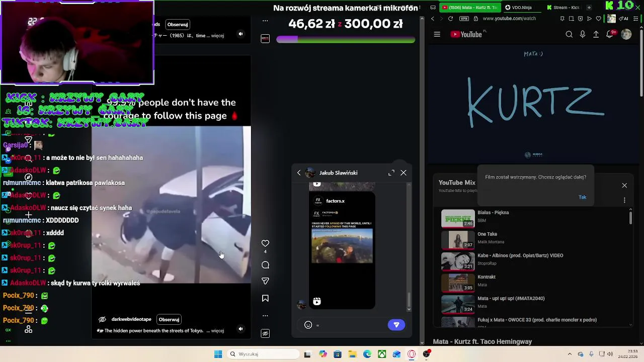Viewport: 644px width, 362px height.
Task: Go back in Jakub Sławiński chat
Action: coord(299,172)
